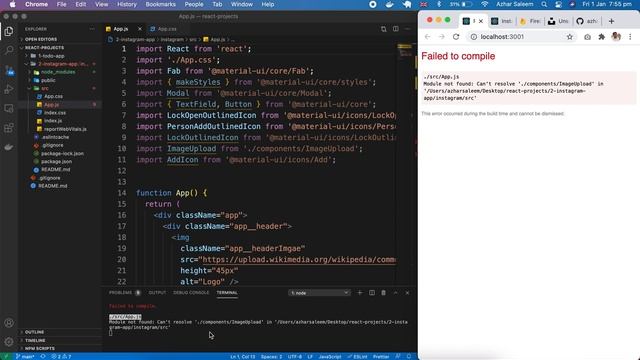Open reportWebVitals.js file
Image resolution: width=640 pixels, height=360 pixels.
tap(65, 129)
